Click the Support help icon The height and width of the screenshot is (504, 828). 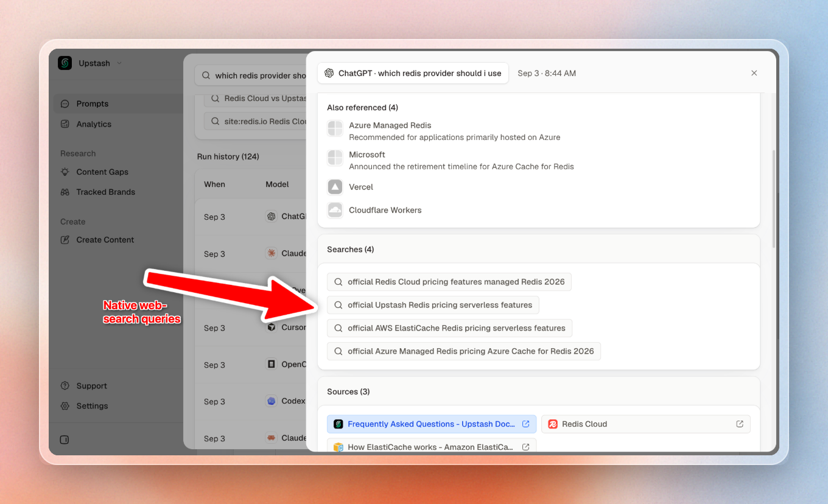[x=65, y=386]
